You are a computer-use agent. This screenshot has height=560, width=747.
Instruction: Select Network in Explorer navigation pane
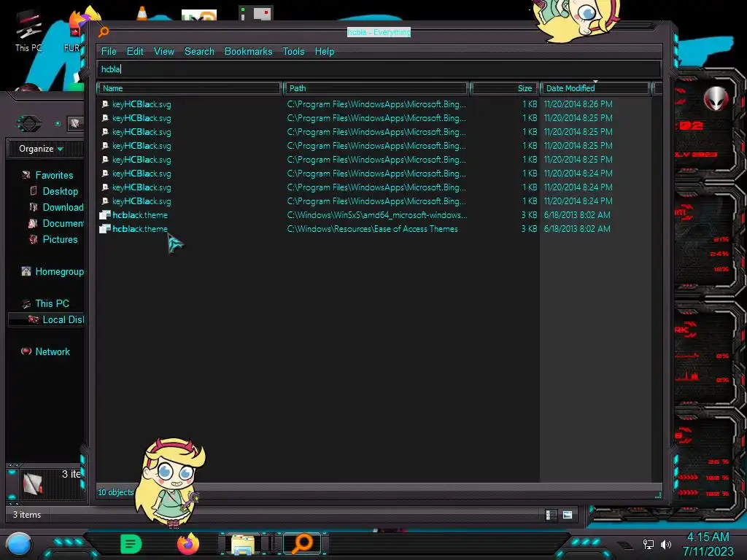pyautogui.click(x=53, y=352)
